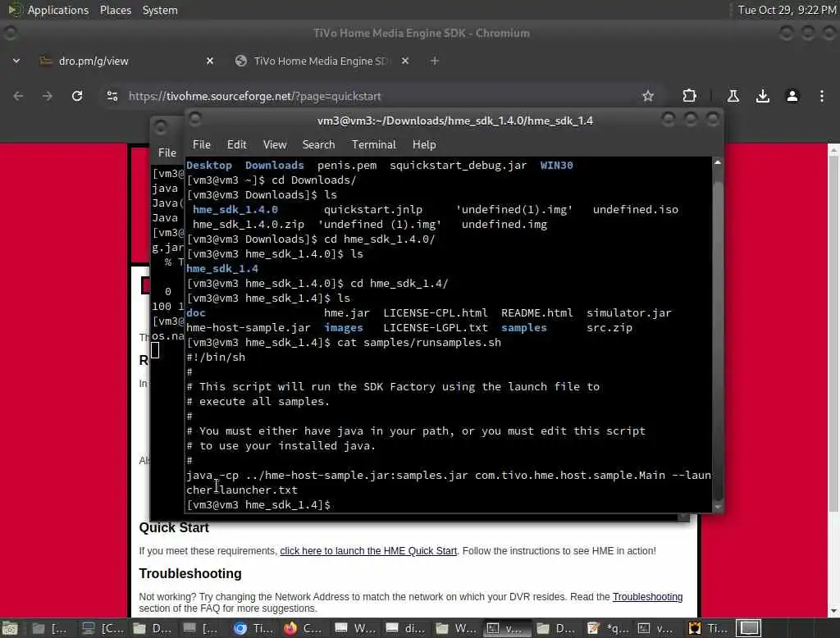Open the Chromium profile icon
840x638 pixels.
(792, 96)
